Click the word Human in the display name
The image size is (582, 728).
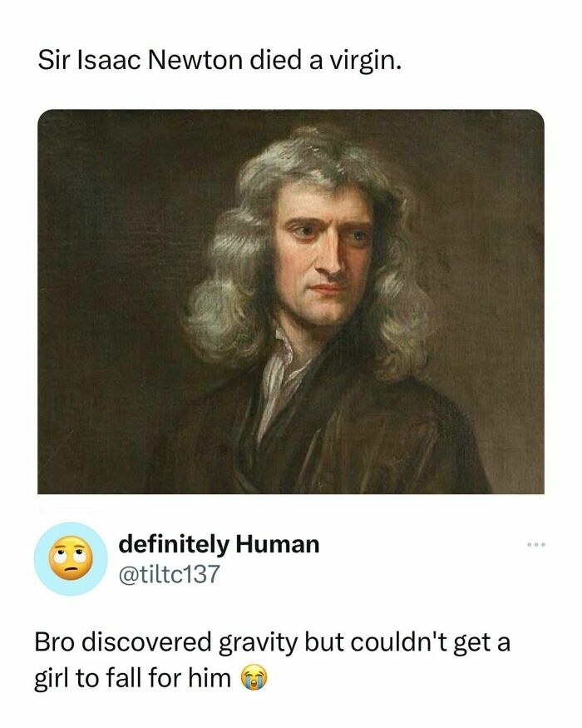click(278, 543)
